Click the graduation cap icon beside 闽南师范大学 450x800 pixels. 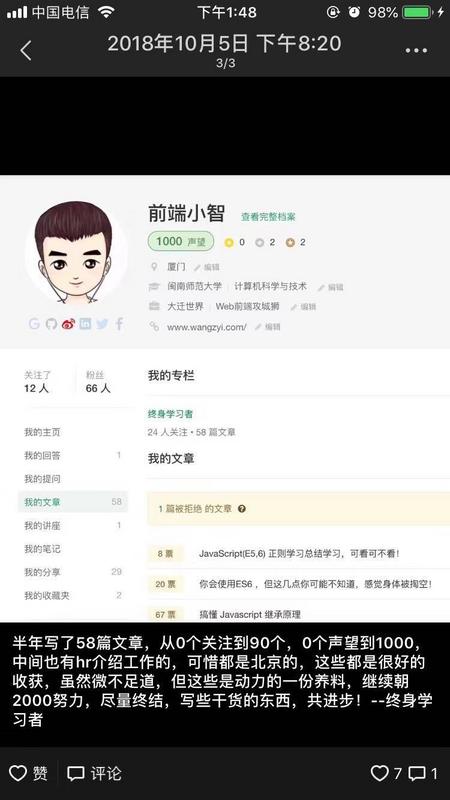[154, 287]
